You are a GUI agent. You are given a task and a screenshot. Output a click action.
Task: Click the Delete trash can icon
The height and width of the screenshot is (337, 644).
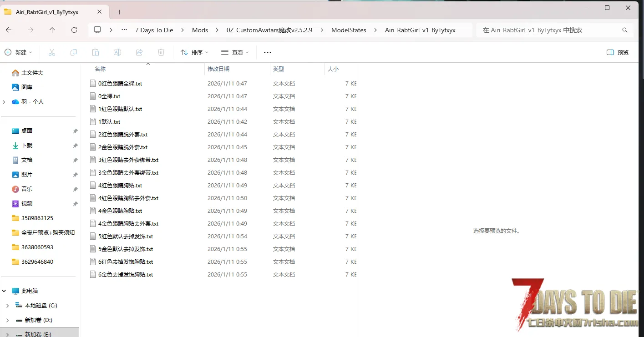point(161,53)
